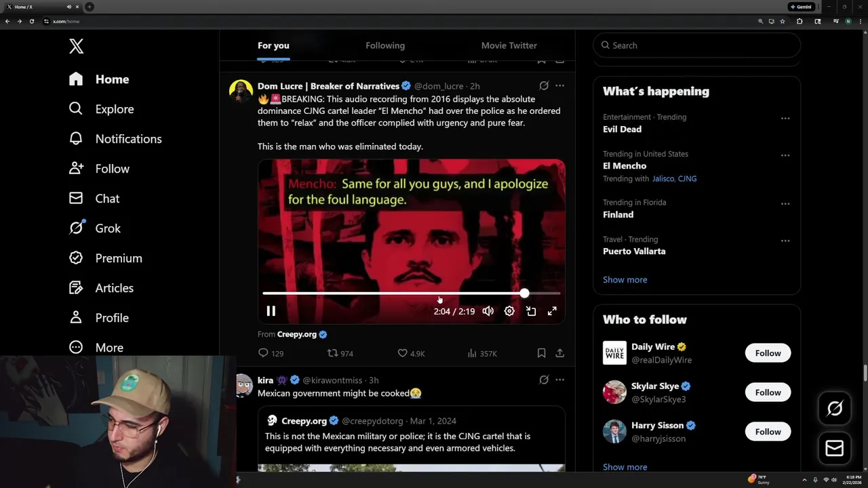The width and height of the screenshot is (868, 488).
Task: Open Articles in the sidebar
Action: click(101, 288)
